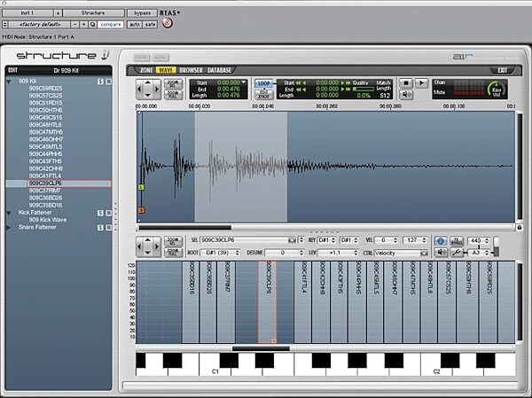Click the wrench tuning icon
Viewport: 532px width, 398px height.
coord(457,253)
